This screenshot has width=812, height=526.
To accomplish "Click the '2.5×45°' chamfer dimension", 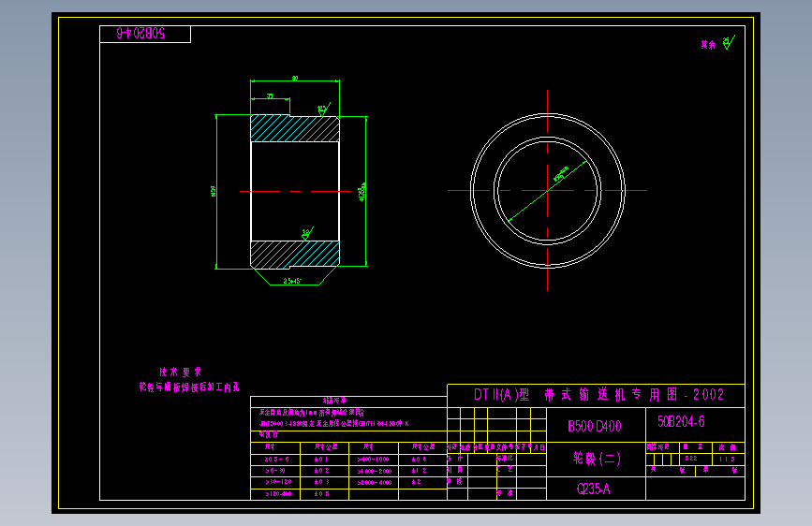I will 292,281.
